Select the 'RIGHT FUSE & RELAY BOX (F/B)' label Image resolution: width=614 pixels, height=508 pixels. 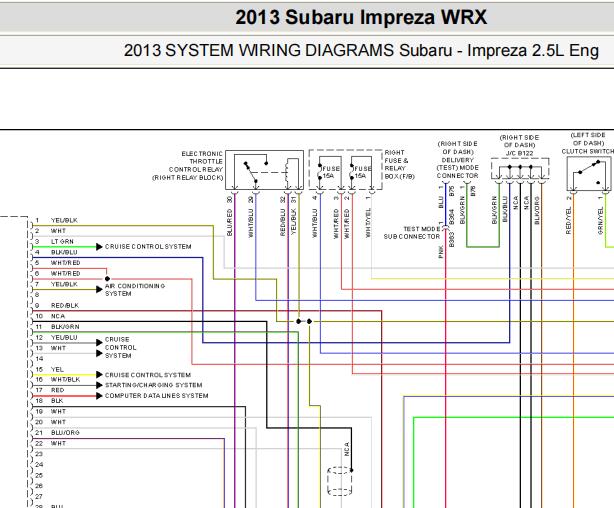click(x=399, y=165)
